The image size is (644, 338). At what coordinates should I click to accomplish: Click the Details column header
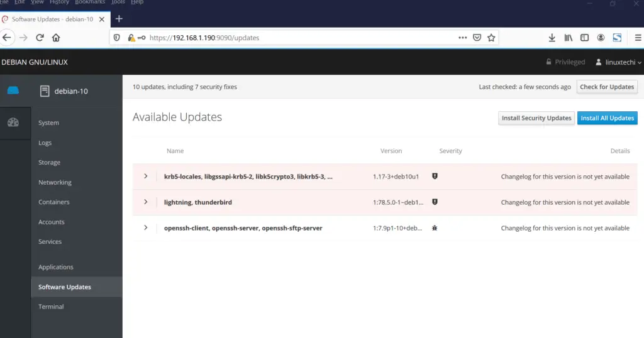coord(619,151)
